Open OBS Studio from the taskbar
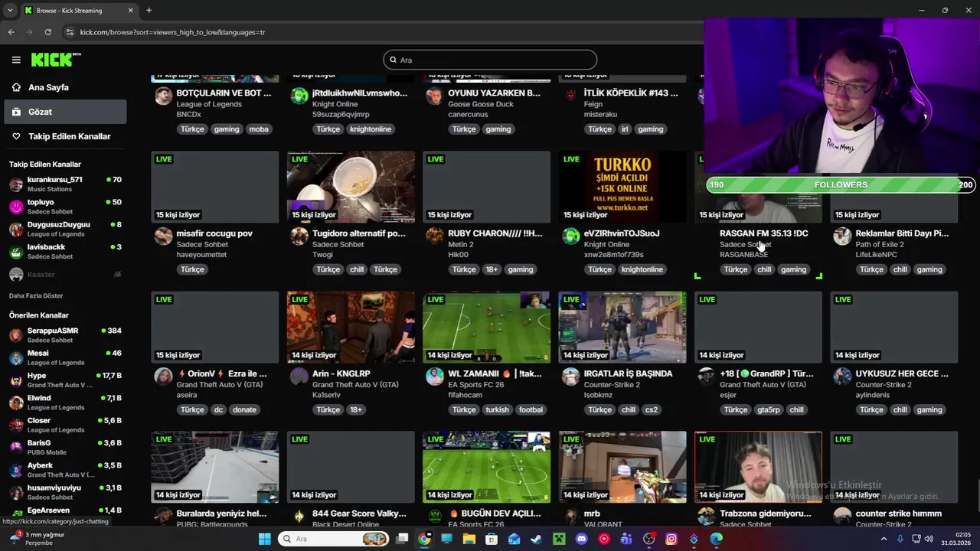The width and height of the screenshot is (980, 551). pyautogui.click(x=649, y=539)
